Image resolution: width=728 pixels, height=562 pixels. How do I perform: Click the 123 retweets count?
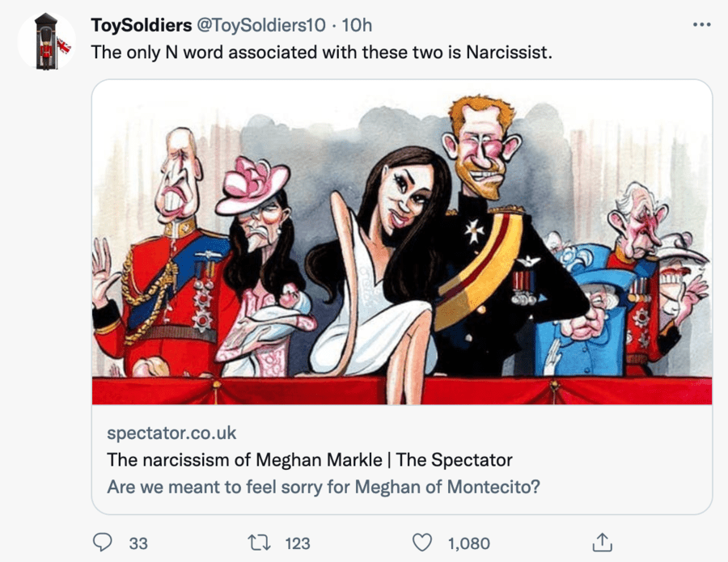298,543
